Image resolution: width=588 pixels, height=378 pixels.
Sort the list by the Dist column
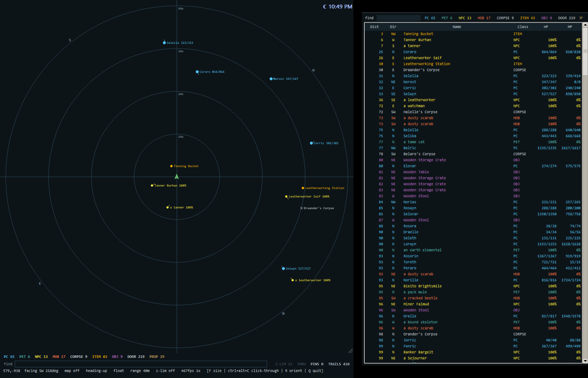click(374, 27)
